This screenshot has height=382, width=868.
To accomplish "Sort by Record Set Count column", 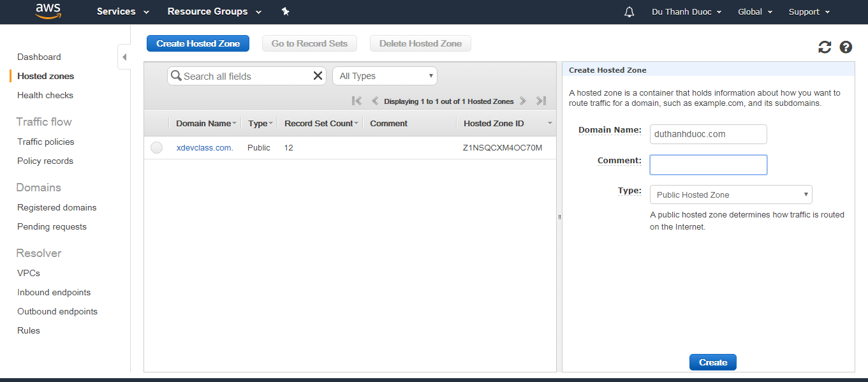I will [x=321, y=123].
